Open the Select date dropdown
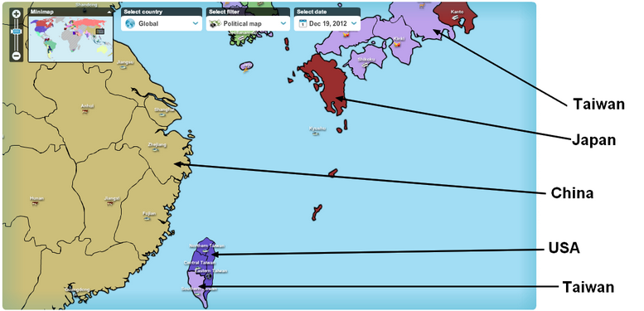The image size is (644, 311). pyautogui.click(x=327, y=23)
